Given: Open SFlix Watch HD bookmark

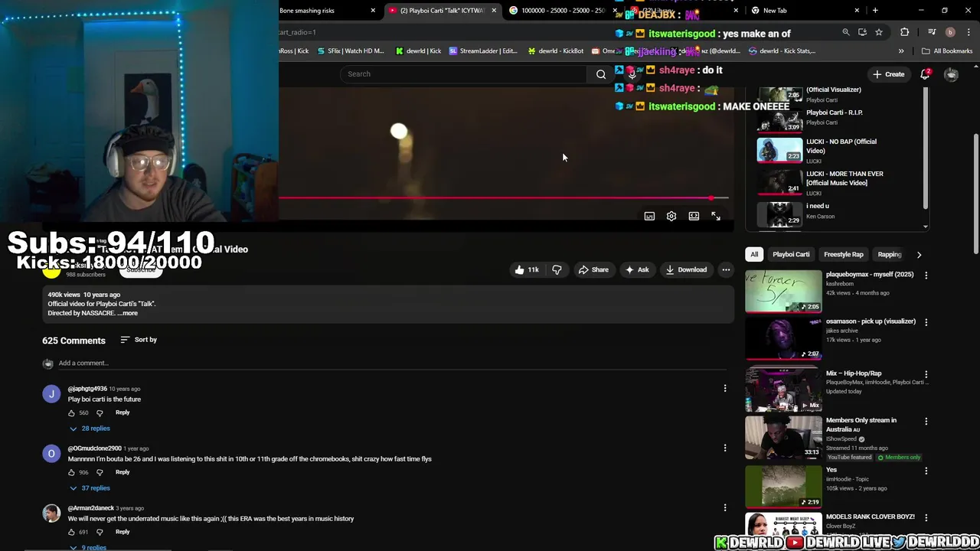Looking at the screenshot, I should pyautogui.click(x=350, y=51).
